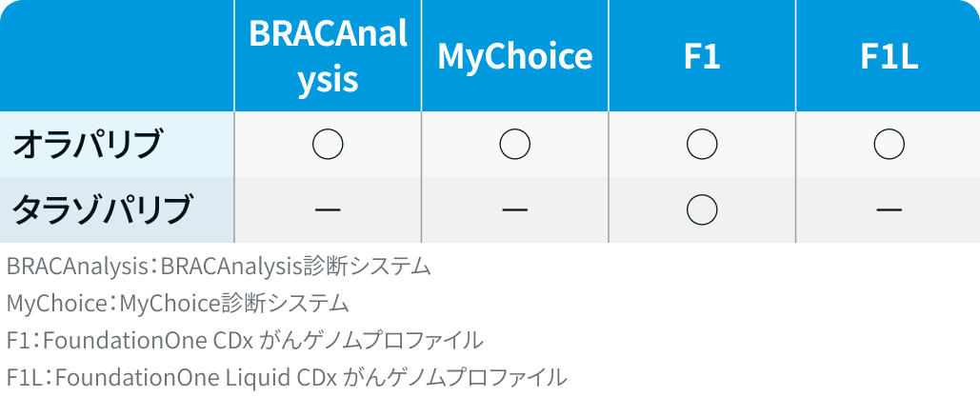Click the MyChoice診断システム footnote line
This screenshot has height=397, width=980.
pos(177,304)
